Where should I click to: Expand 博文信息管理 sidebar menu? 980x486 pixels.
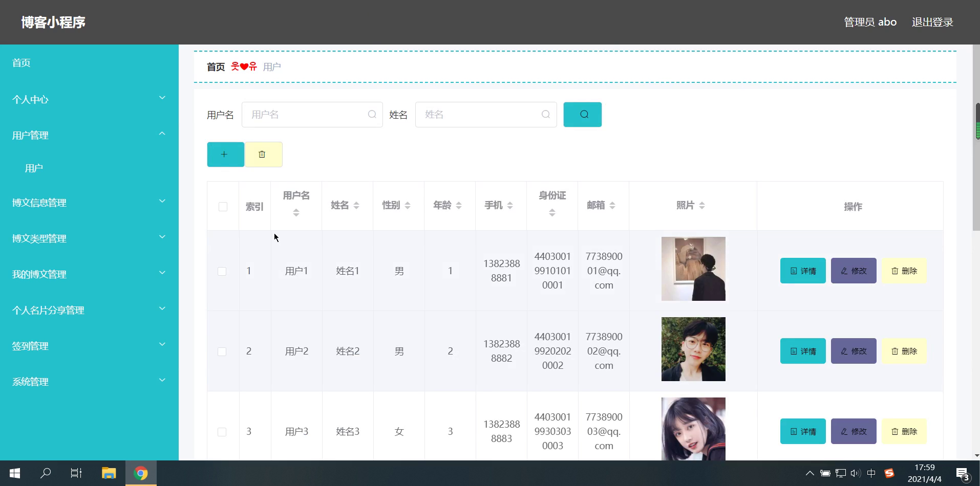(89, 203)
